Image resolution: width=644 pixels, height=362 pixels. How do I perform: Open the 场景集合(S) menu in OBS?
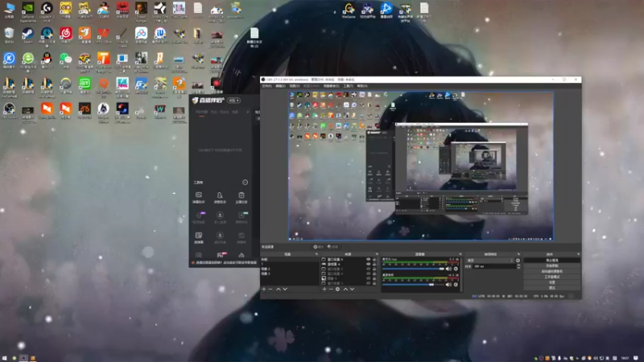coord(332,86)
